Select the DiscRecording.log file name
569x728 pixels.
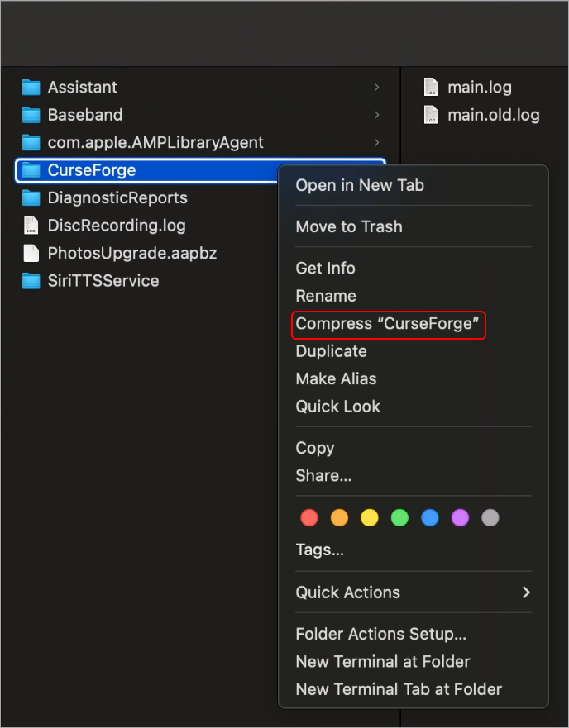click(117, 226)
